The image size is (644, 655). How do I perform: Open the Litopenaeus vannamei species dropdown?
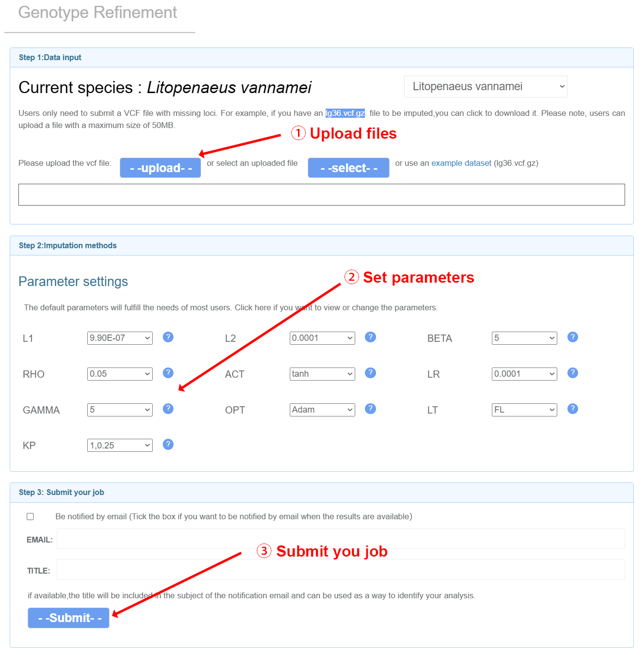tap(486, 86)
